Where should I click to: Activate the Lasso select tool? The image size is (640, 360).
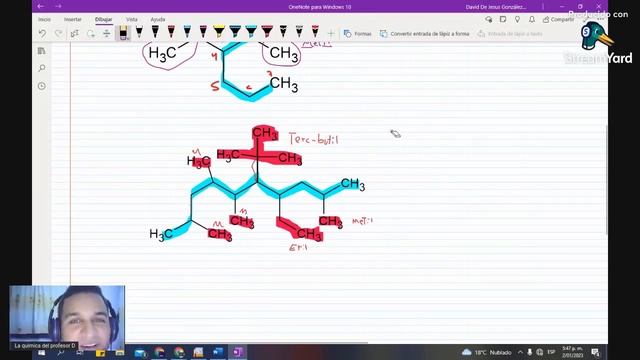point(91,33)
